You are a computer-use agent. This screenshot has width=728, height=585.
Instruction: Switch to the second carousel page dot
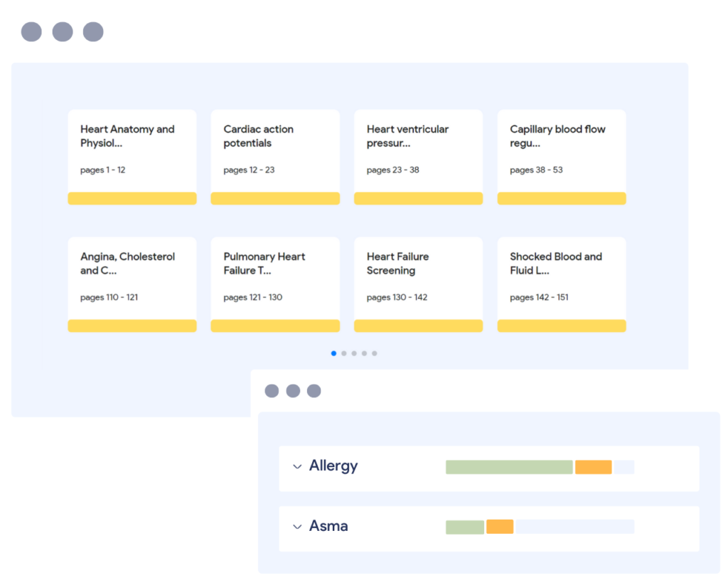tap(344, 353)
